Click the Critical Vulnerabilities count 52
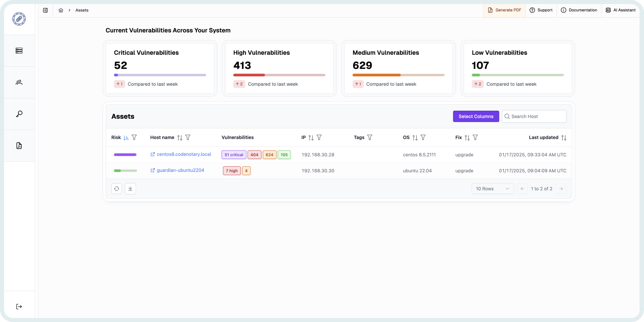This screenshot has height=322, width=644. 121,65
